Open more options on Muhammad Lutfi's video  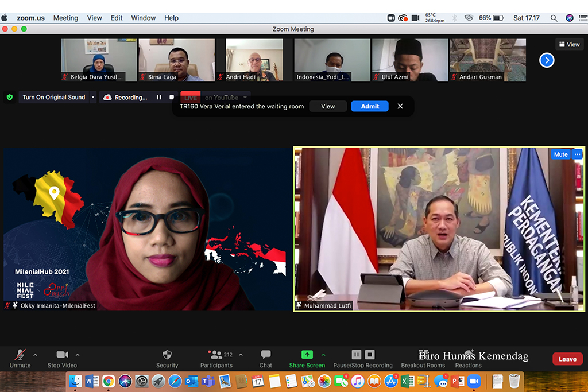(x=578, y=154)
